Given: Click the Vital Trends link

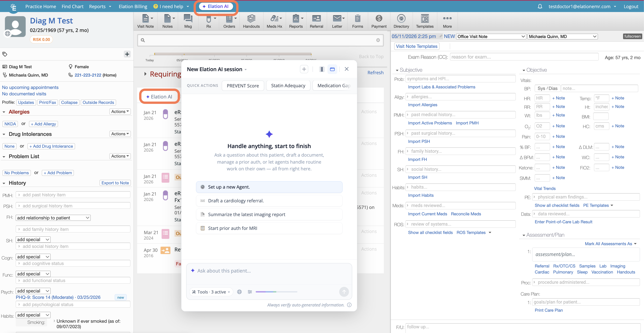Looking at the screenshot, I should click(x=544, y=189).
